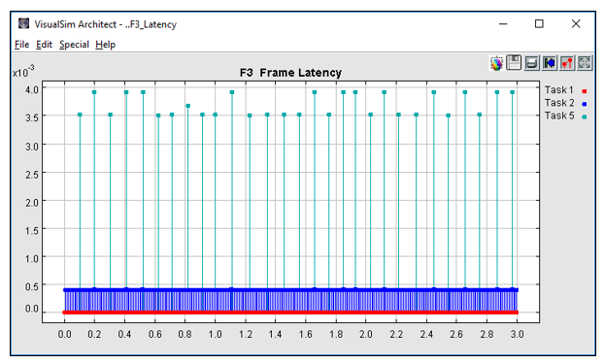The image size is (605, 364).
Task: Click the 4.0 y-axis label
Action: pyautogui.click(x=32, y=90)
